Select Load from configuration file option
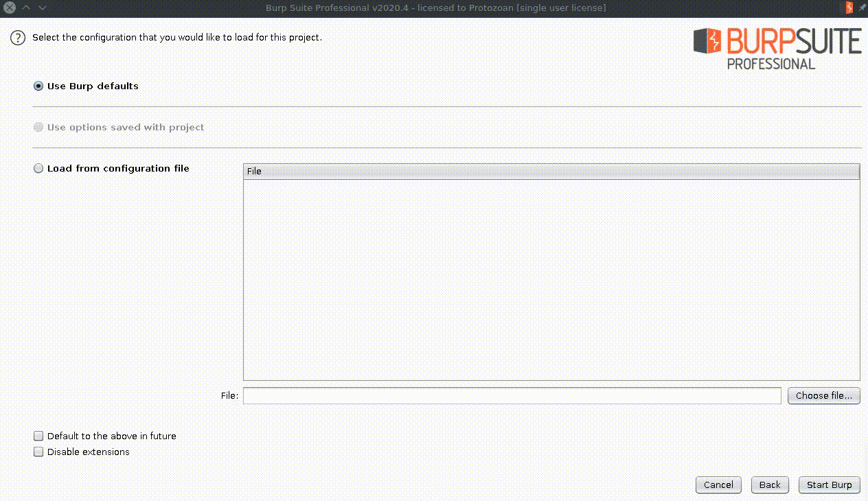This screenshot has width=868, height=501. (111, 169)
